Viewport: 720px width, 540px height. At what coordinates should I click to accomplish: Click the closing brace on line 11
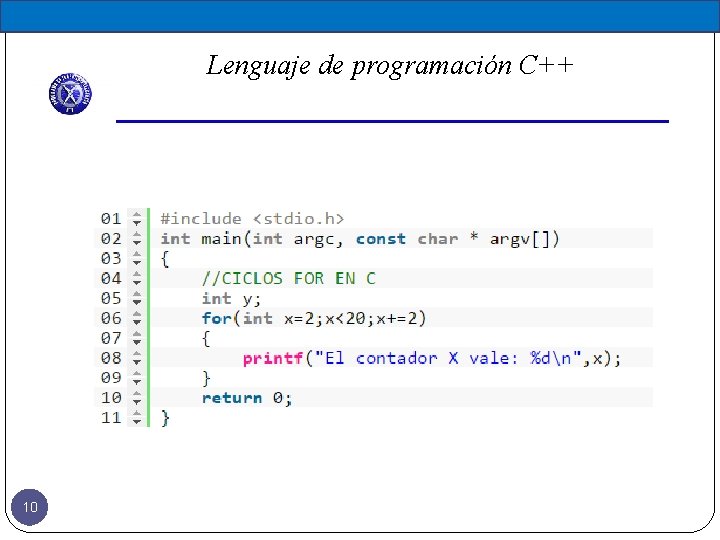coord(165,418)
